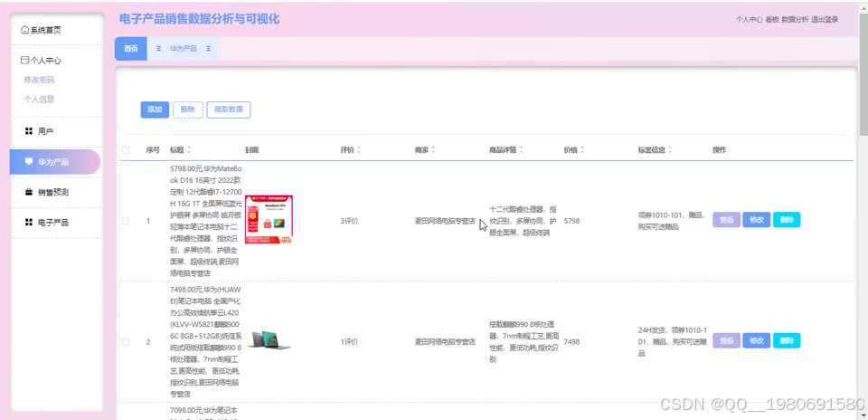Open 个人信息 under 个人中心

click(x=39, y=100)
